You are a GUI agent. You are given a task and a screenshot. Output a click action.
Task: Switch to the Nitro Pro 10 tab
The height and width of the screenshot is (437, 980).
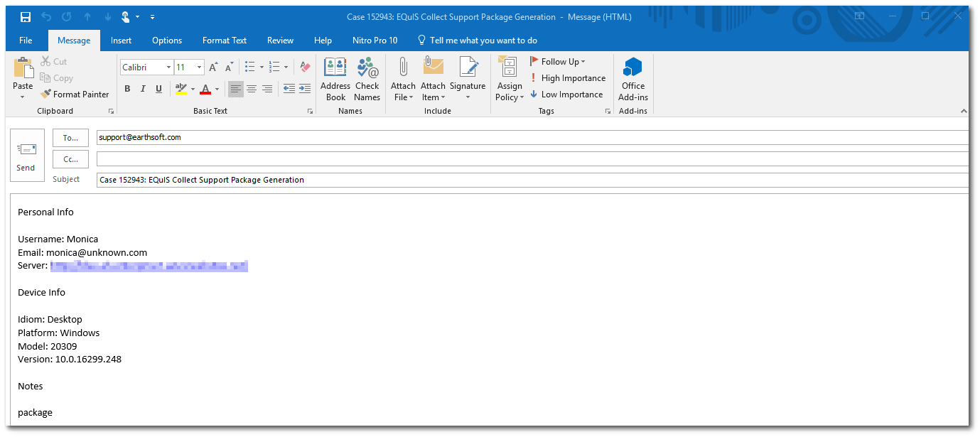coord(375,41)
